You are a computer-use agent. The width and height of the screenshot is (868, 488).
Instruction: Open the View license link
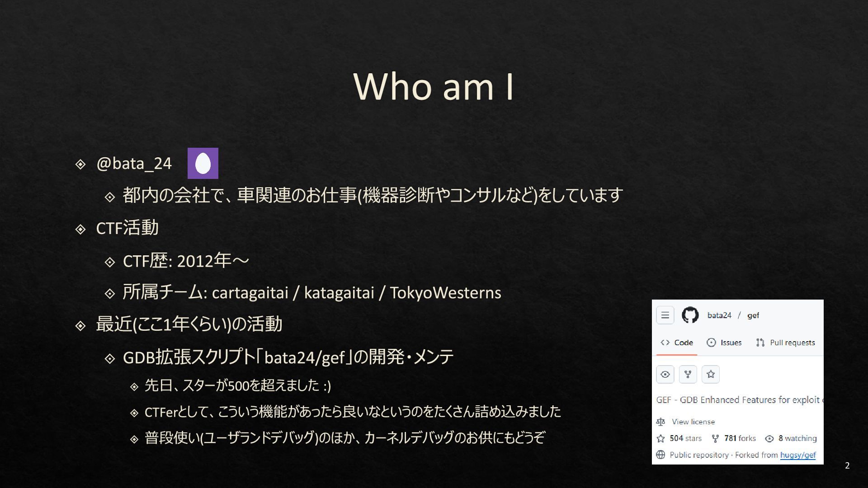[x=693, y=422]
